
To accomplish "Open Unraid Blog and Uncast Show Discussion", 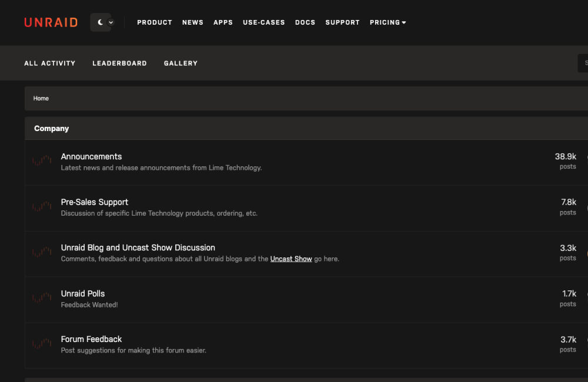I will [x=138, y=247].
